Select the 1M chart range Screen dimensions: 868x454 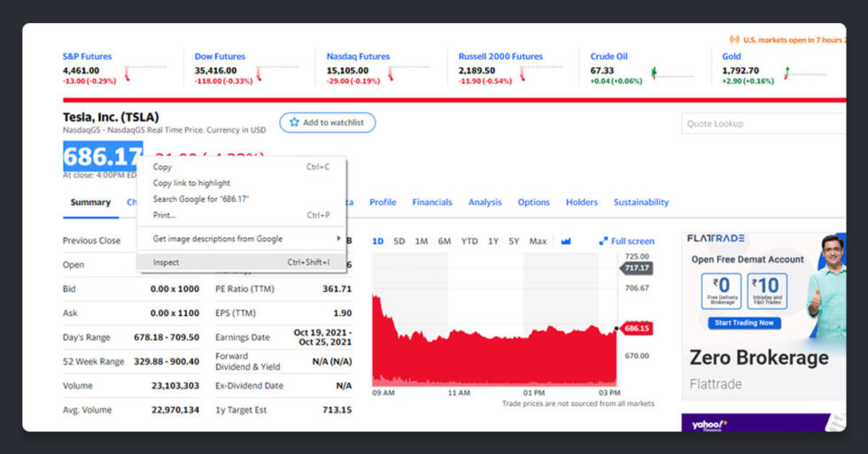[422, 241]
